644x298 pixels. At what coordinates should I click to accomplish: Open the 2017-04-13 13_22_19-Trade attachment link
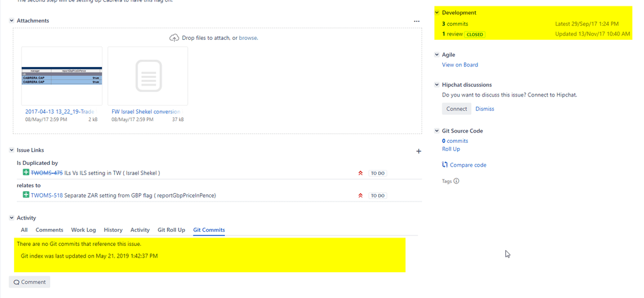60,111
